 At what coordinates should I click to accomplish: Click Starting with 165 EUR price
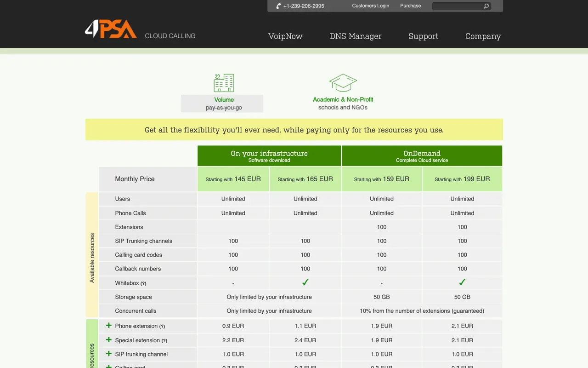(x=305, y=179)
